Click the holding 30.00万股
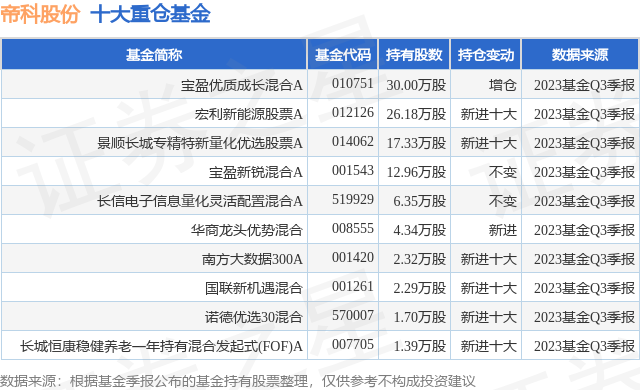The height and width of the screenshot is (390, 640). pyautogui.click(x=416, y=85)
